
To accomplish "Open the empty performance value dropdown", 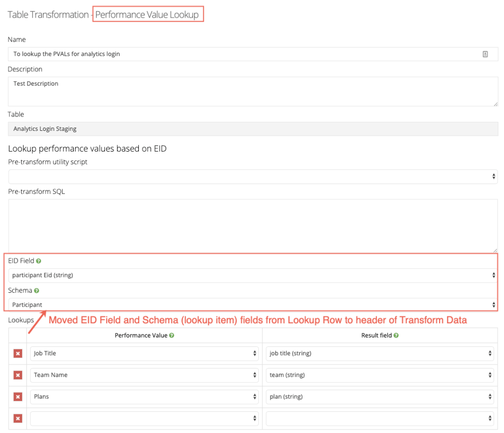I will [x=144, y=418].
